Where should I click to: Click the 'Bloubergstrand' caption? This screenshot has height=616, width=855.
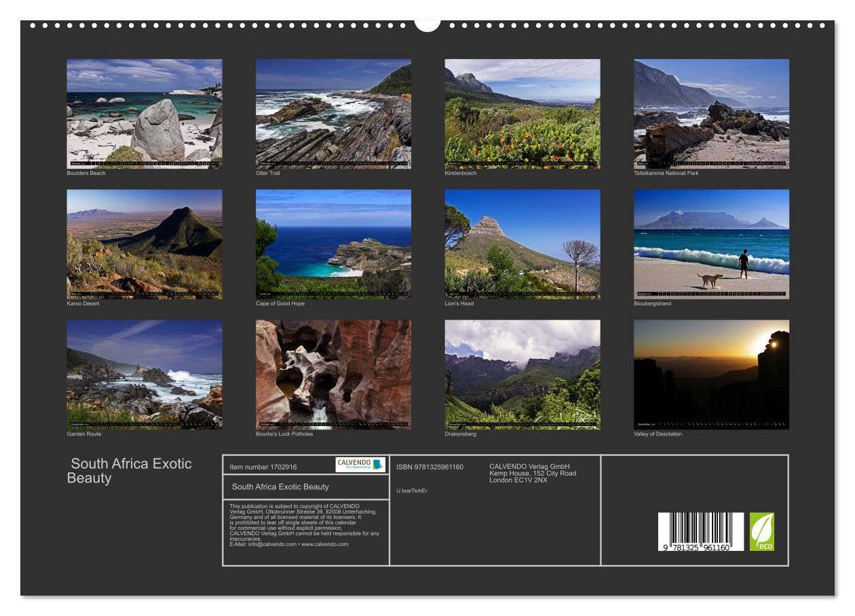tap(652, 304)
